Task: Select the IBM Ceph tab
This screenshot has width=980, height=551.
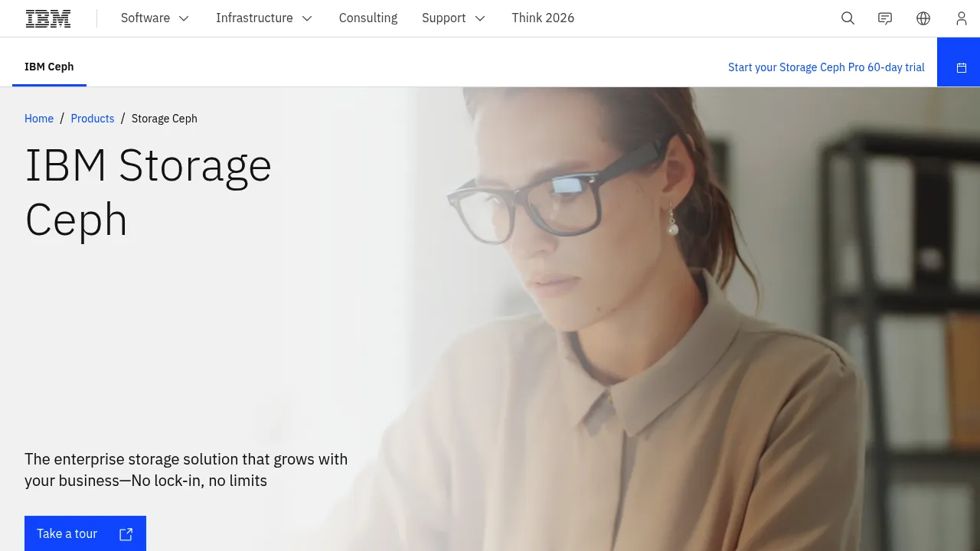Action: 49,67
